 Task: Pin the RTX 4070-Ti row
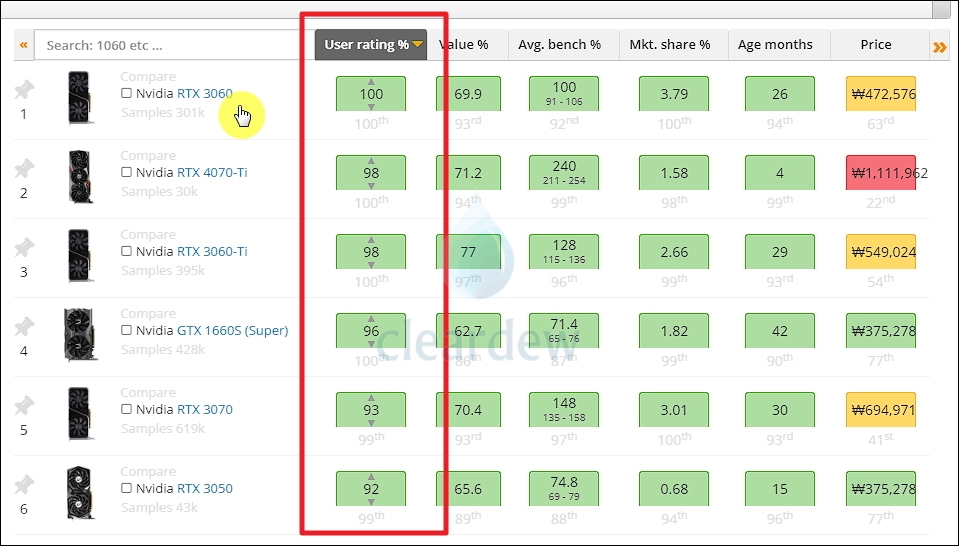[24, 169]
